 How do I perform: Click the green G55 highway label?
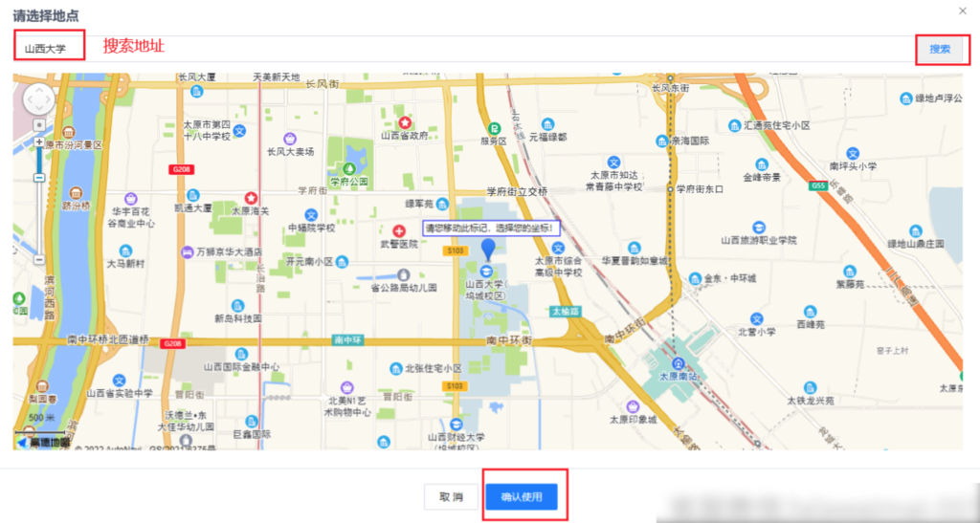[817, 186]
